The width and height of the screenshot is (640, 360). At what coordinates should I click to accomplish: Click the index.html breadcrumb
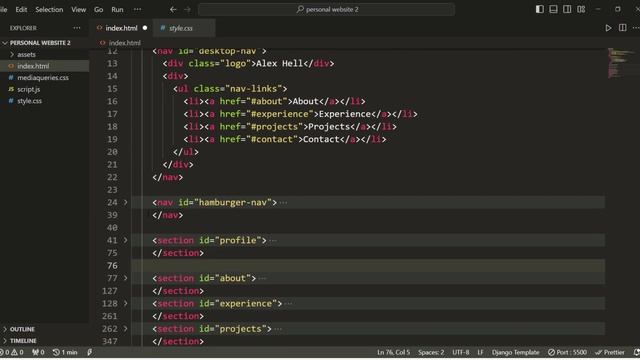[x=124, y=43]
